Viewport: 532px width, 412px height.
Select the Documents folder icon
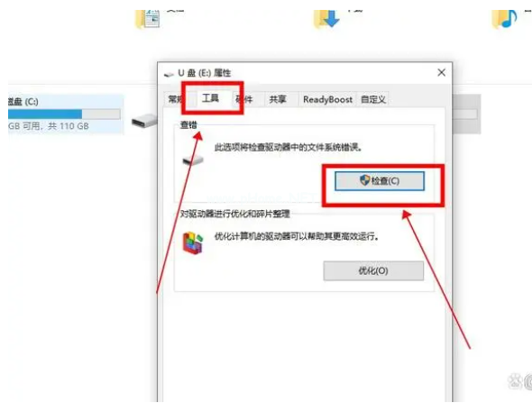(x=148, y=19)
